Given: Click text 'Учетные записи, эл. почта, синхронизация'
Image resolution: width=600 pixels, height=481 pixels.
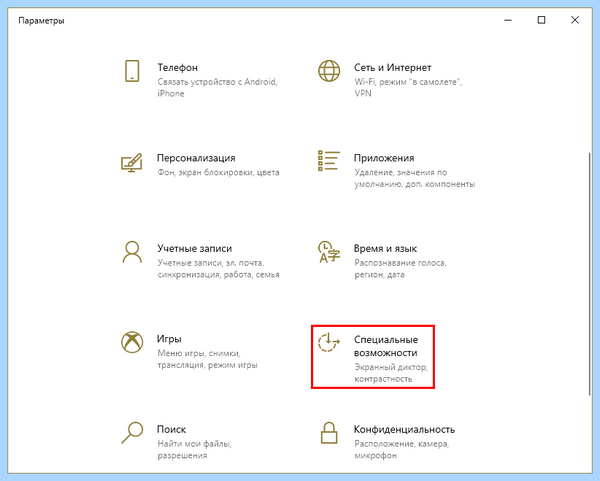Looking at the screenshot, I should [x=218, y=269].
